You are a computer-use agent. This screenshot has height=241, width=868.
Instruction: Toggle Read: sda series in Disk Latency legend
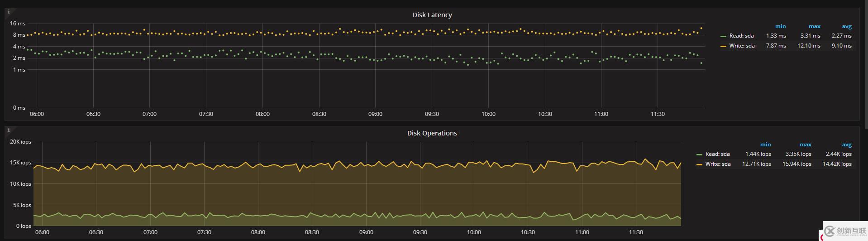point(741,36)
